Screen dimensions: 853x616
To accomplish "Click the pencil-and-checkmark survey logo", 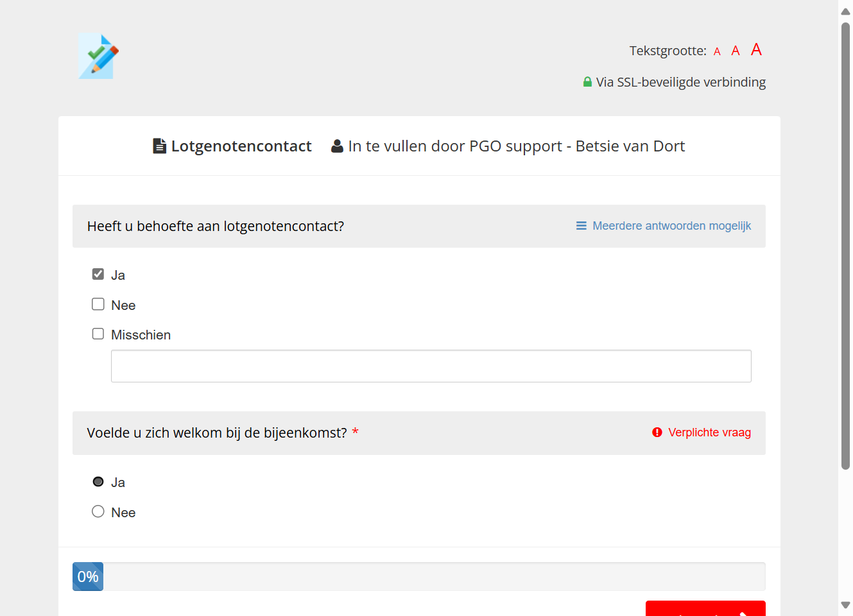I will click(x=99, y=56).
